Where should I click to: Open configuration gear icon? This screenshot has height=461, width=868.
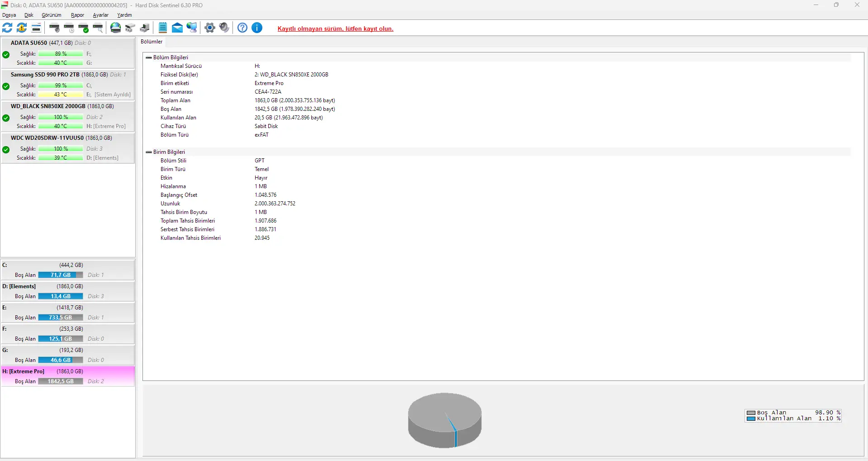point(210,28)
